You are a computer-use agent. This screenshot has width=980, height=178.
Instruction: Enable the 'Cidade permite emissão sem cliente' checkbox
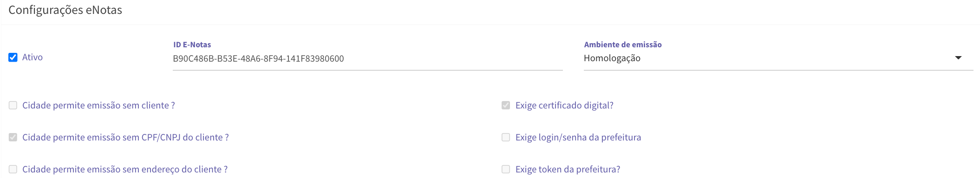(13, 105)
